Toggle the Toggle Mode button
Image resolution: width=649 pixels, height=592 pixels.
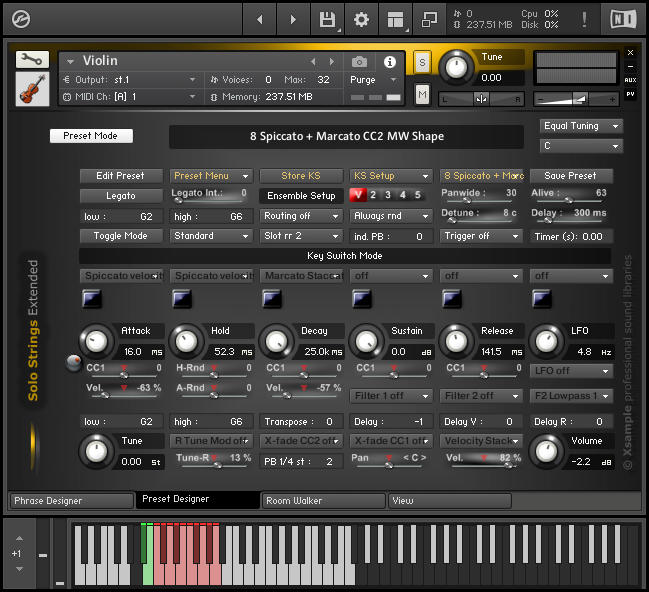(121, 236)
